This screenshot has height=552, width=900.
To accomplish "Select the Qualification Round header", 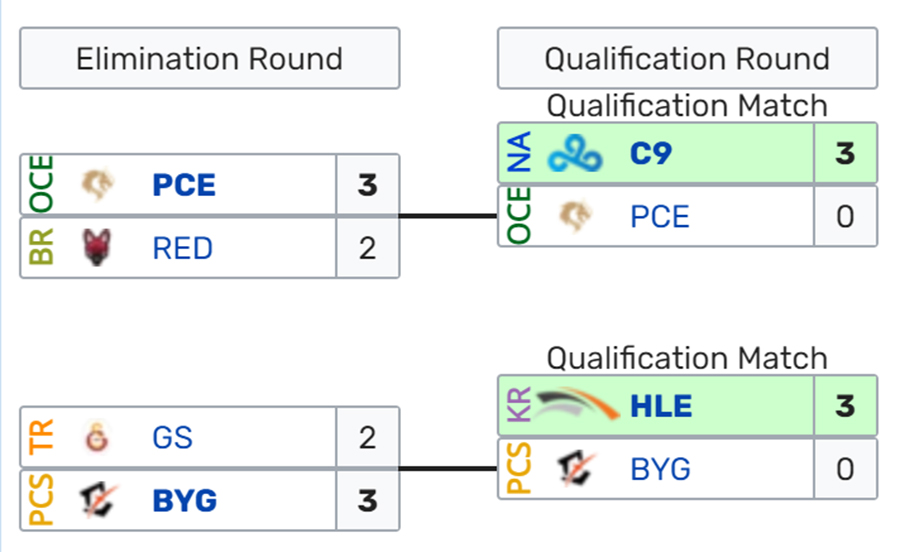I will (688, 59).
